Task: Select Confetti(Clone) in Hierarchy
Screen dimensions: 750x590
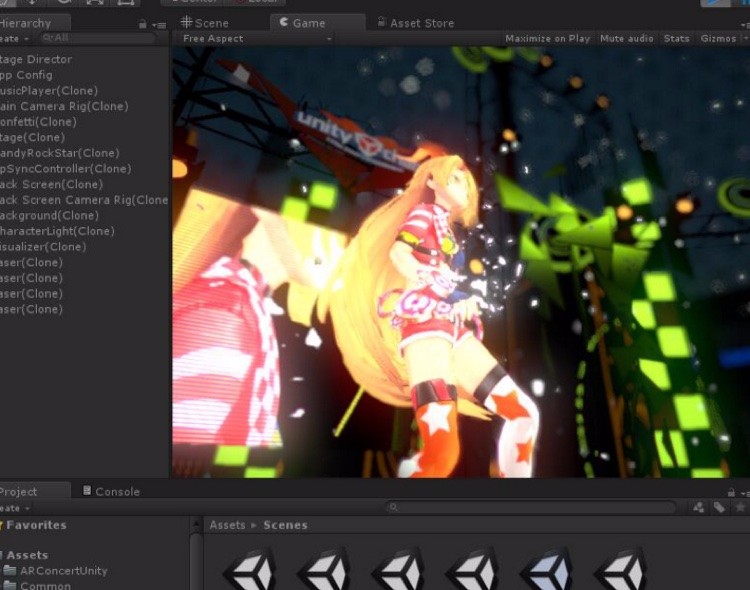Action: point(38,122)
